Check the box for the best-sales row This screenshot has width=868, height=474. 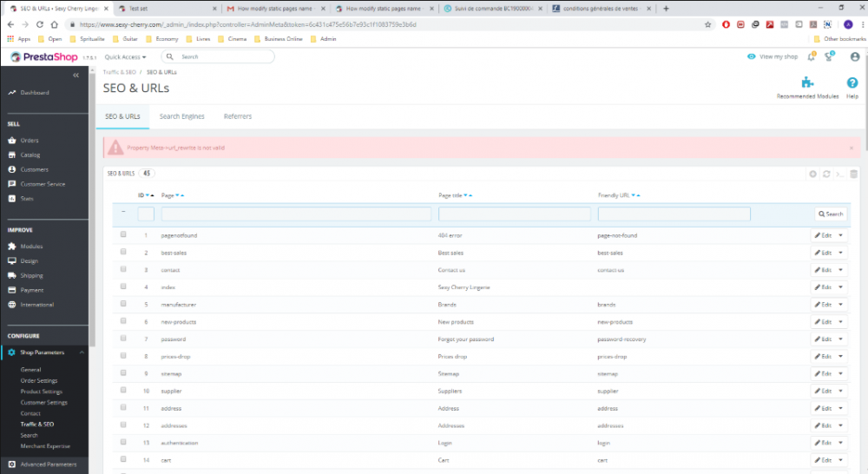(x=123, y=252)
